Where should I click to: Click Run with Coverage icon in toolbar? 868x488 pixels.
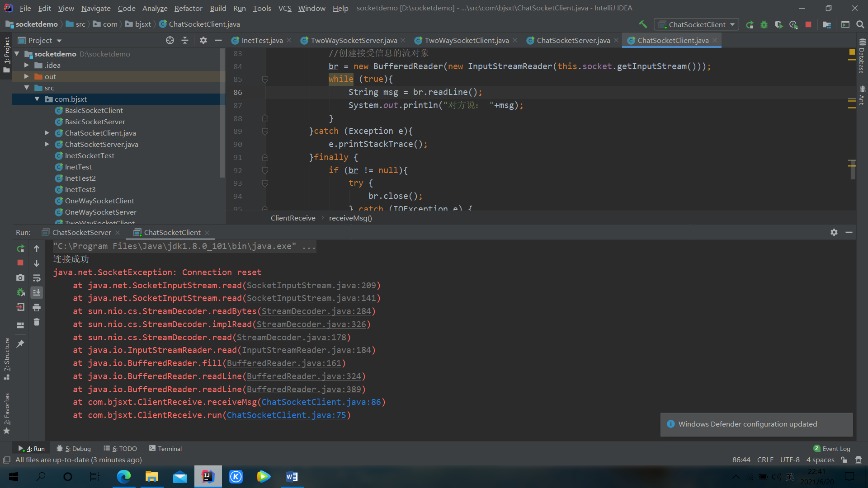click(778, 24)
